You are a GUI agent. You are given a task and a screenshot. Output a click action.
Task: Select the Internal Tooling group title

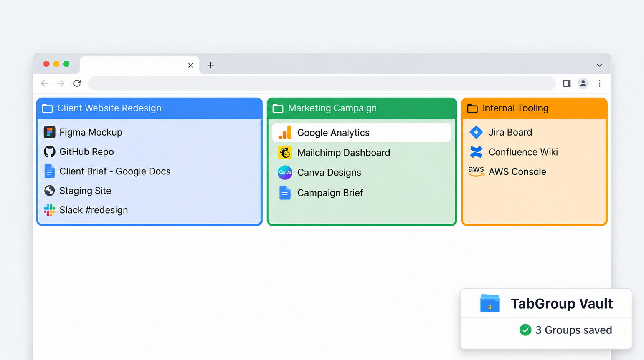[x=515, y=108]
